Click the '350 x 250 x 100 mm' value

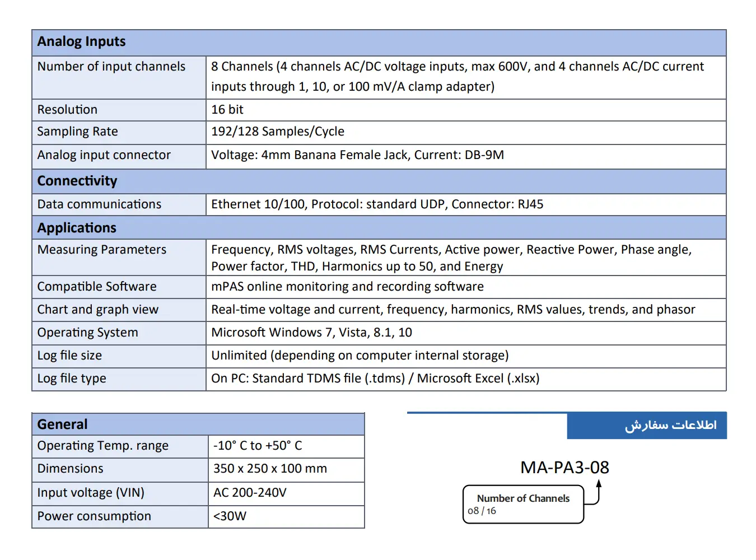point(270,469)
